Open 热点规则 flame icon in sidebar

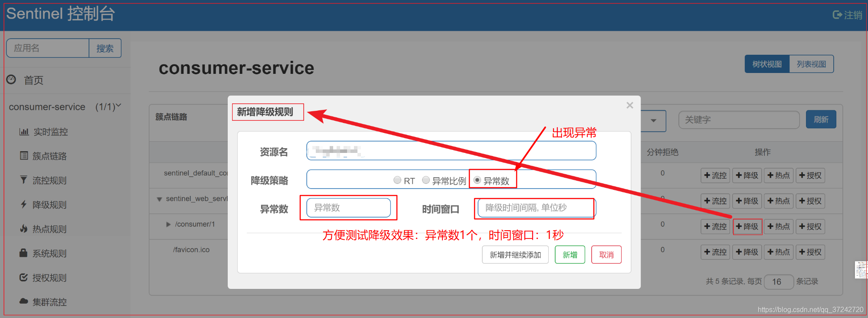pyautogui.click(x=24, y=229)
